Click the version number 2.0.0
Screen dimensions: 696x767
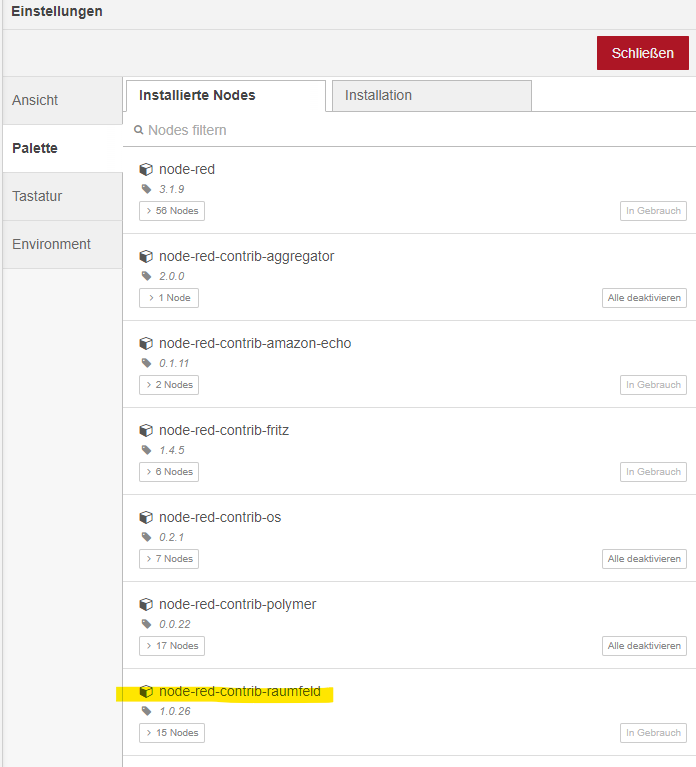(172, 276)
